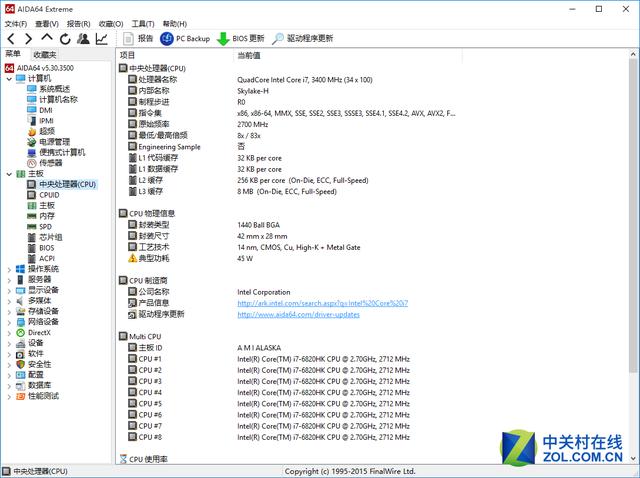Click the Forward navigation arrow
This screenshot has height=478, width=640.
[28, 39]
